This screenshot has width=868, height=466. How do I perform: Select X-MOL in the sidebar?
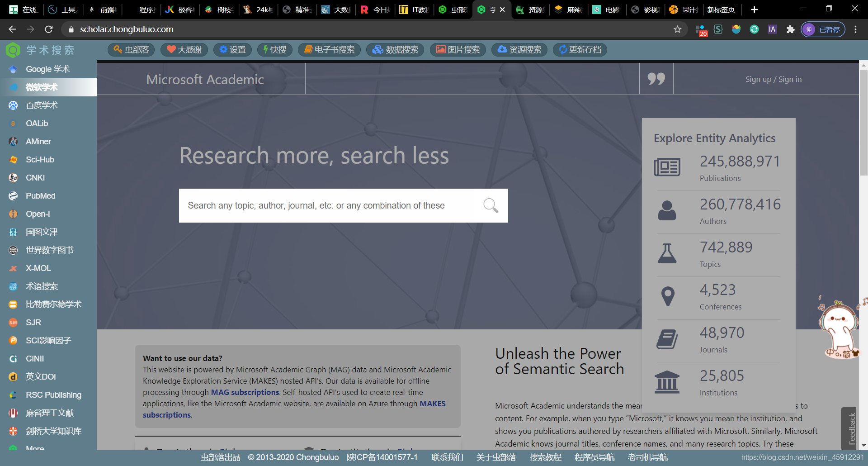pos(48,268)
